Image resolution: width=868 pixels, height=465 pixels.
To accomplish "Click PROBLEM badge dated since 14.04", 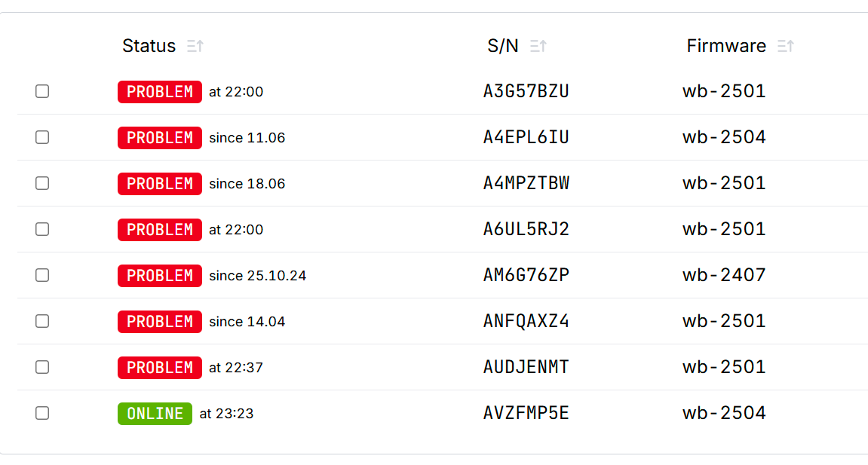I will 159,321.
